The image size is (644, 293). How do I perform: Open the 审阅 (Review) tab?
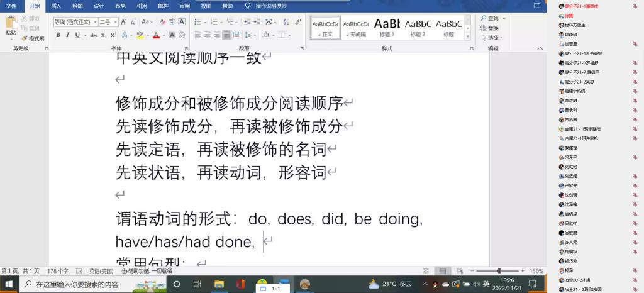184,6
